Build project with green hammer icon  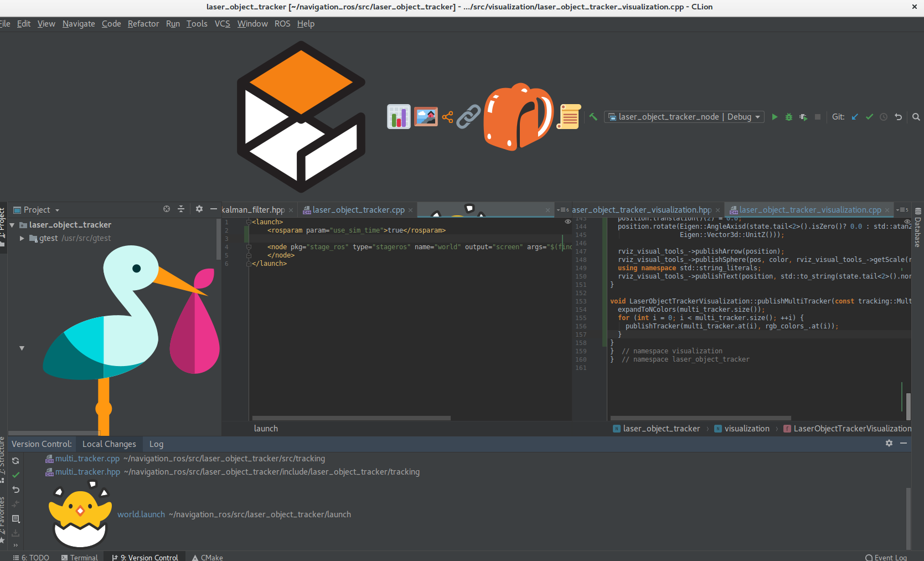(593, 117)
